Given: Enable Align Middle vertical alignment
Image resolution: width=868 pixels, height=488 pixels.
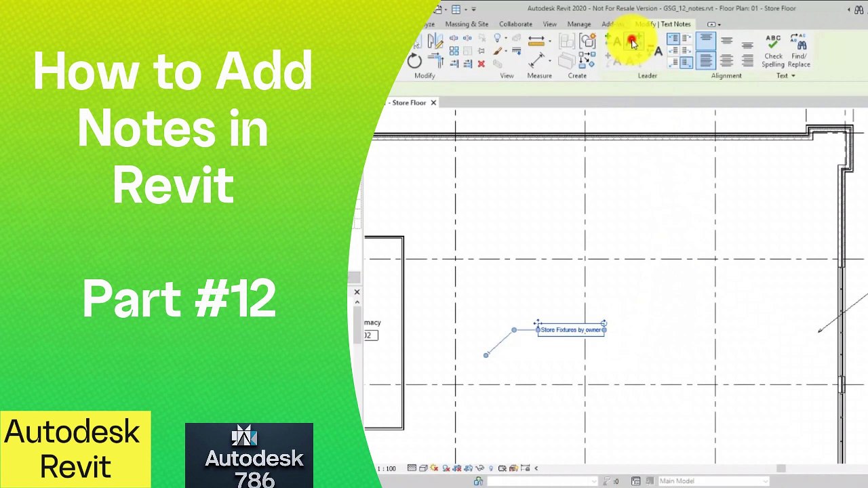Looking at the screenshot, I should point(726,40).
